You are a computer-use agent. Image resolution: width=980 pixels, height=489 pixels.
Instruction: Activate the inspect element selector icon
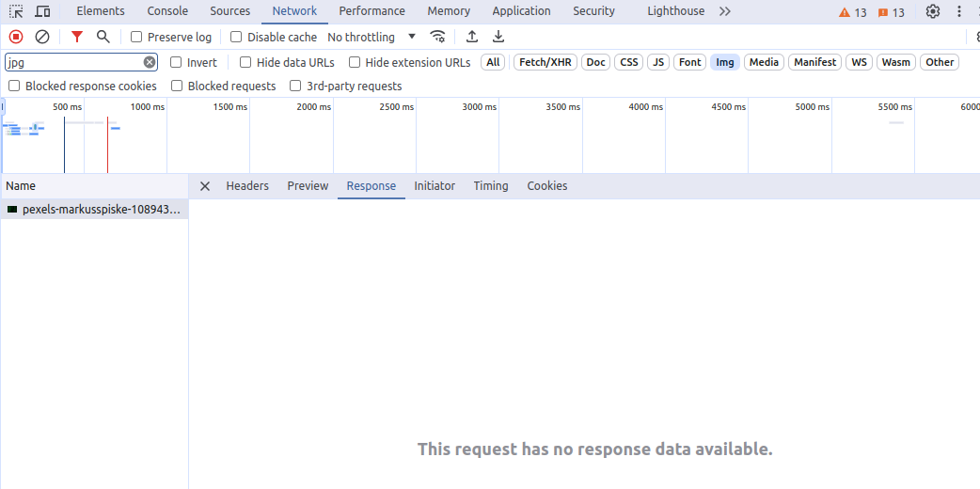[16, 11]
